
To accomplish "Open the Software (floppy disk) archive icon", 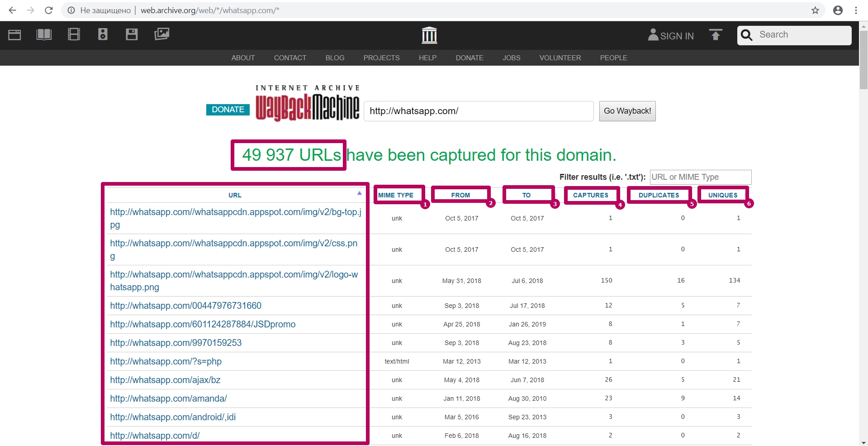I will (132, 34).
